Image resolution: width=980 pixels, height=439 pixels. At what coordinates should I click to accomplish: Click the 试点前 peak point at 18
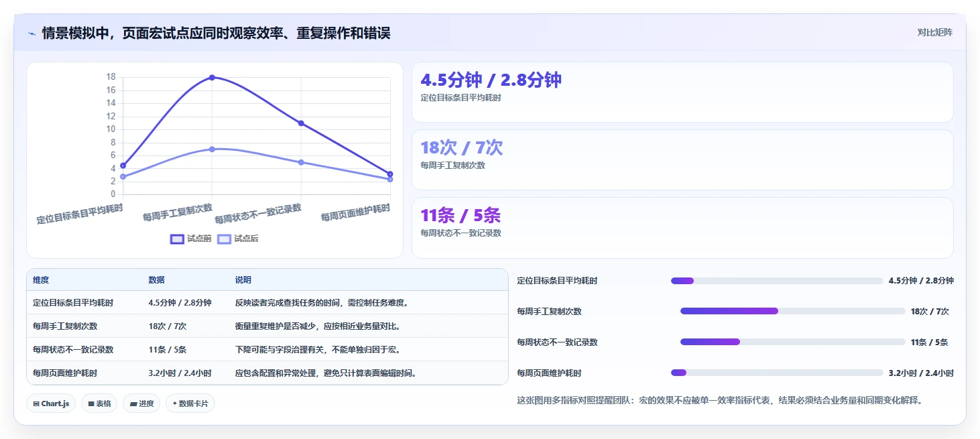[212, 78]
